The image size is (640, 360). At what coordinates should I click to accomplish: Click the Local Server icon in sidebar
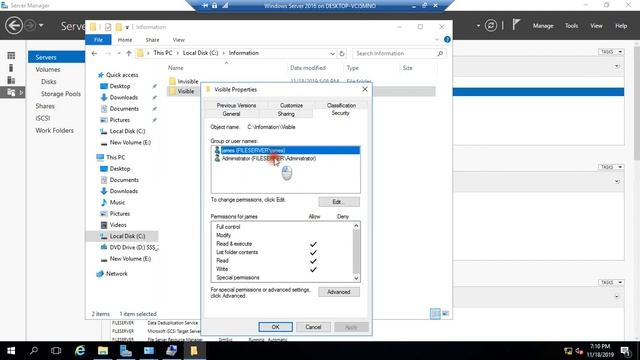click(11, 68)
